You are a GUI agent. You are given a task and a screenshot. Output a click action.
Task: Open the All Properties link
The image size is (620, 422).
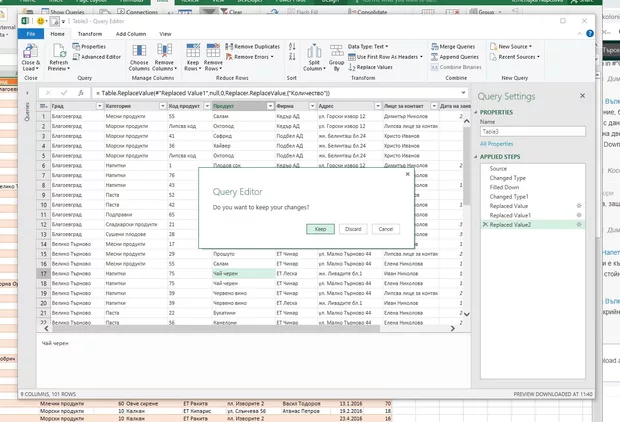[x=497, y=145]
